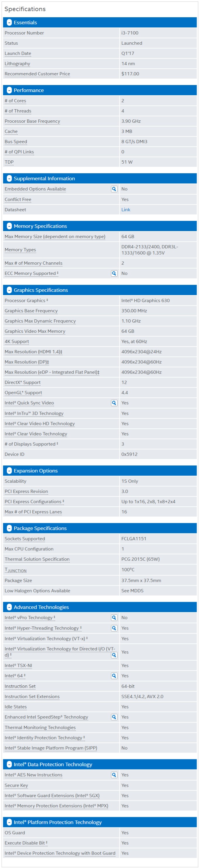The height and width of the screenshot is (868, 199).
Task: Click search icon for Enhanced Intel SpeedStep Technology
Action: [x=114, y=717]
